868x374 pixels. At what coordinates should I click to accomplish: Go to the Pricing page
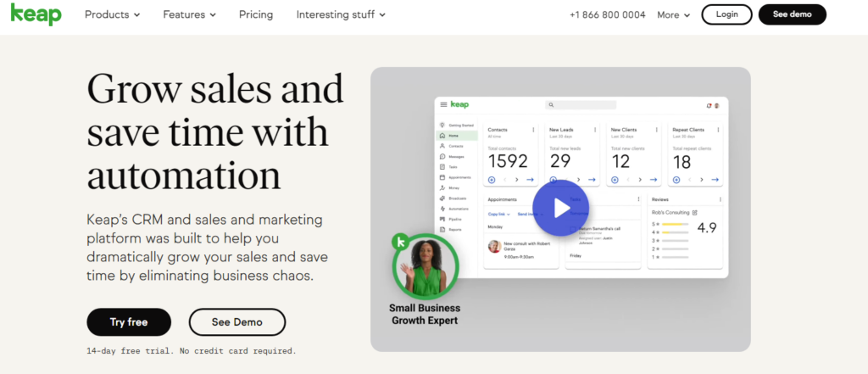[256, 15]
